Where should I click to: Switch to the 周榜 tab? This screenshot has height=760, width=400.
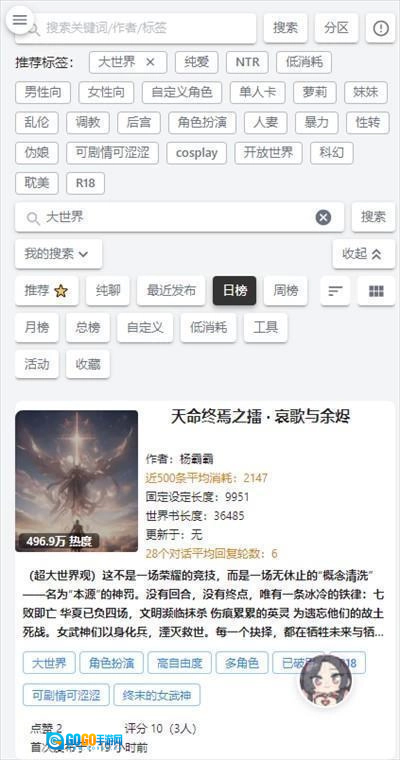286,291
